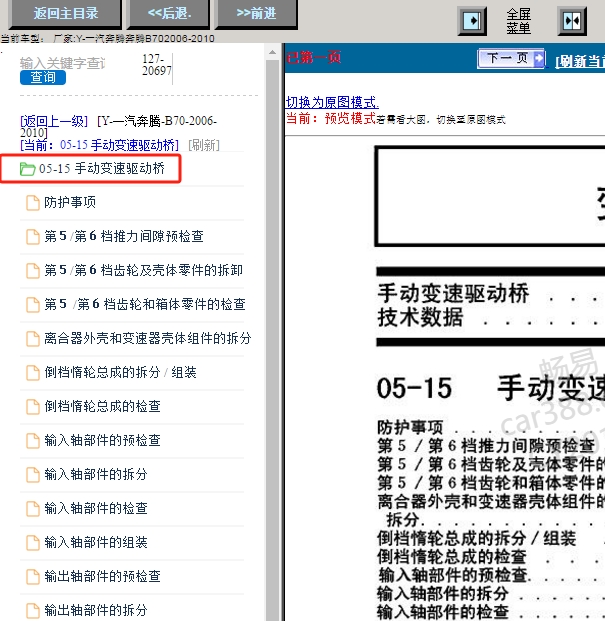Click 防护事项 line in document preview
Image resolution: width=605 pixels, height=621 pixels.
(x=410, y=428)
